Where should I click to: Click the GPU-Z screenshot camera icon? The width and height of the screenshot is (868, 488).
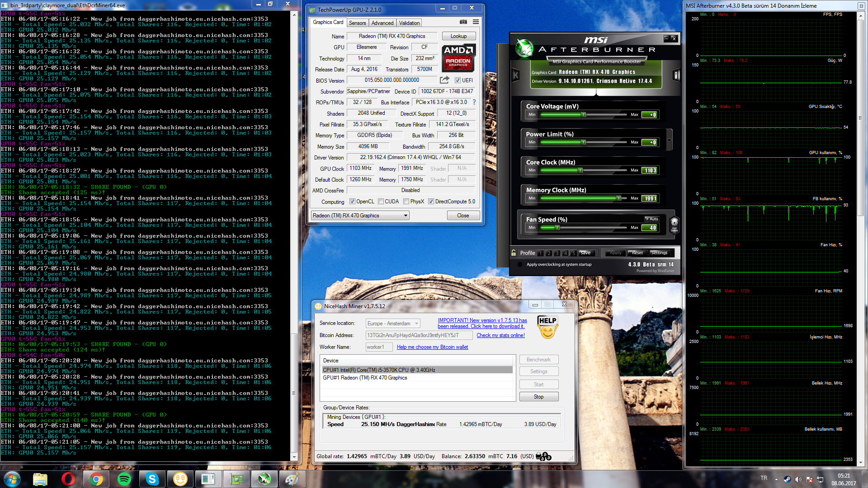(463, 22)
